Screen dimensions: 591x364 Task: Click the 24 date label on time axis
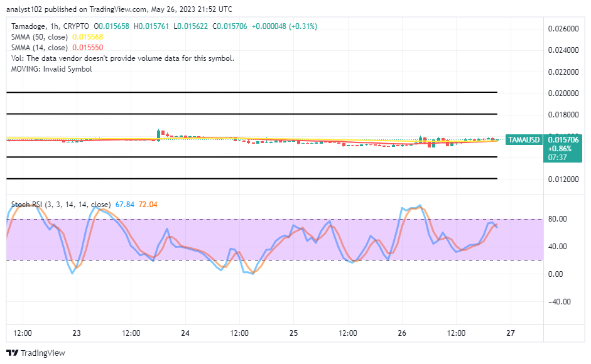click(x=185, y=333)
